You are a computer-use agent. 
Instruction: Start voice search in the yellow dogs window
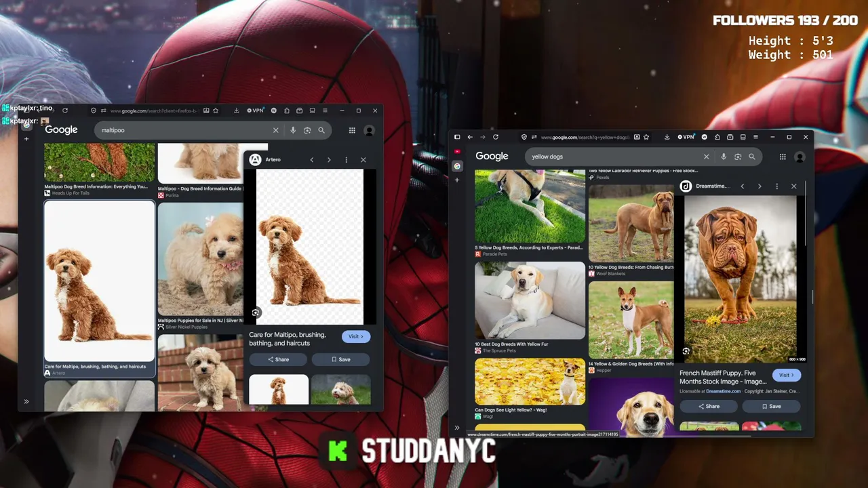pos(724,157)
